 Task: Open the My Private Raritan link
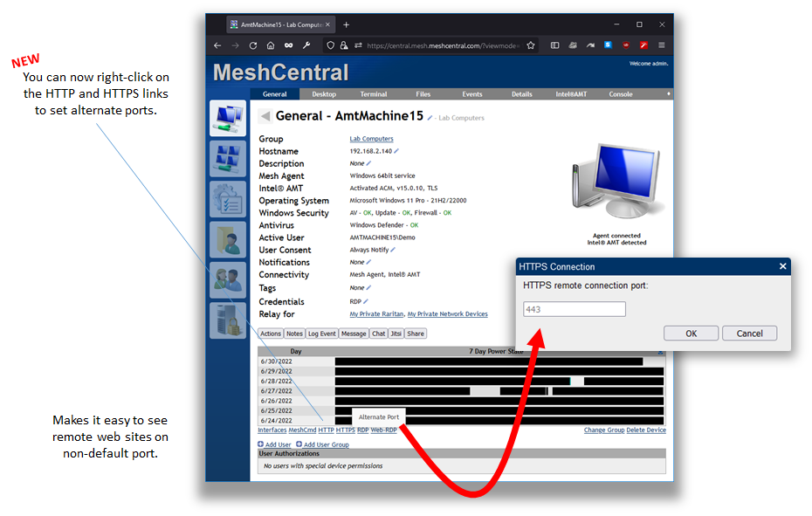point(376,314)
